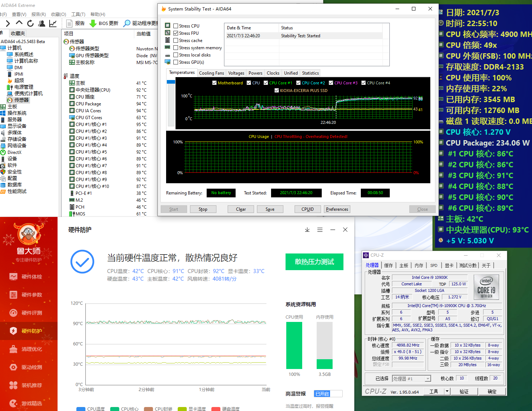This screenshot has width=532, height=411.
Task: Click the BIOS 更新 download icon
Action: pos(93,24)
